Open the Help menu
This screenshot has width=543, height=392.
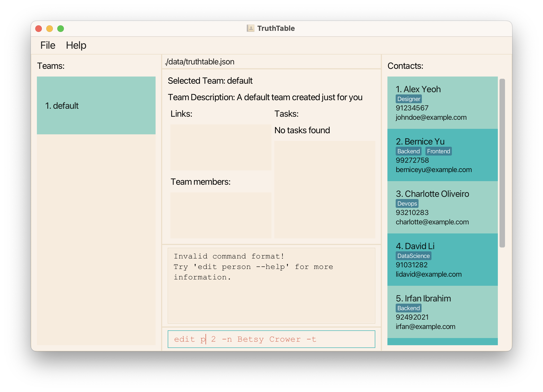[76, 45]
